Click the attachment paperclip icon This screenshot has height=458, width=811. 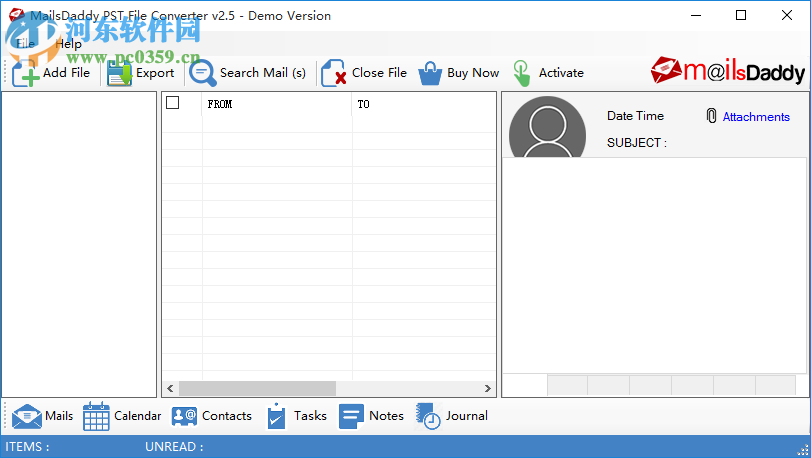(x=711, y=116)
